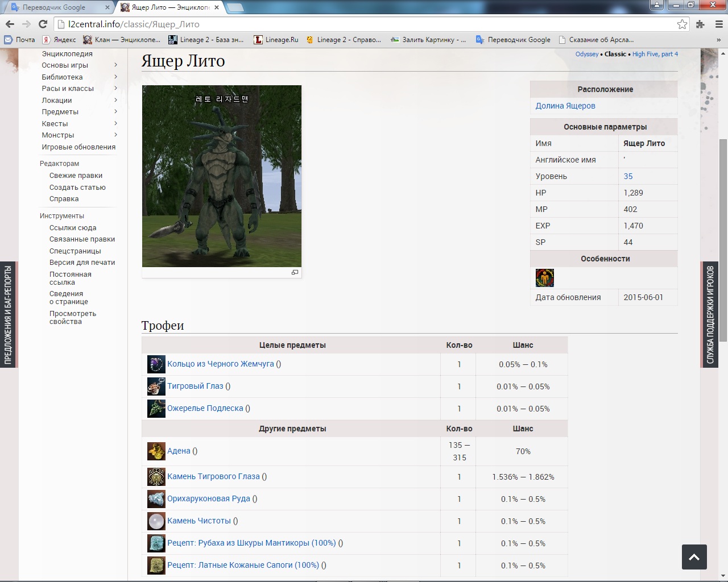728x582 pixels.
Task: Click the Ящер Лито monster screenshot thumbnail
Action: [222, 176]
